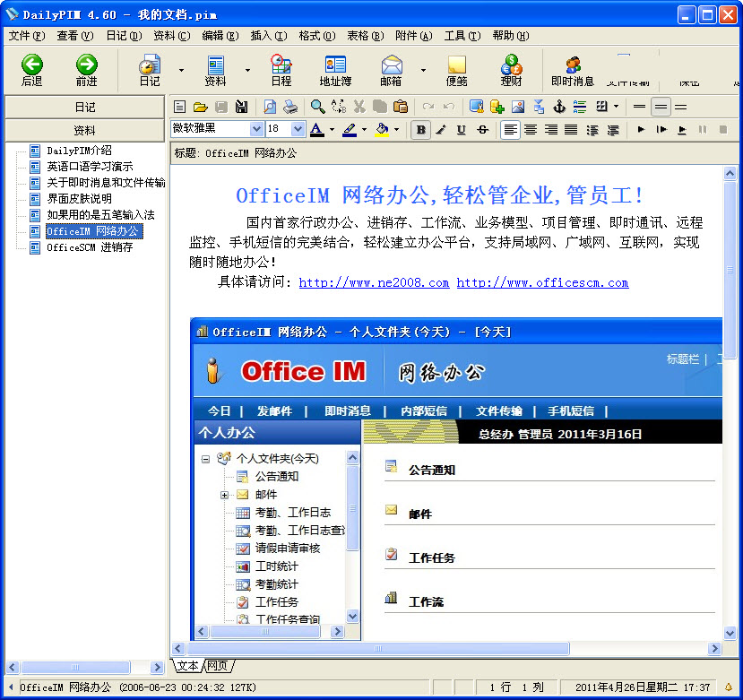Select align left paragraph button
The width and height of the screenshot is (743, 700).
510,130
